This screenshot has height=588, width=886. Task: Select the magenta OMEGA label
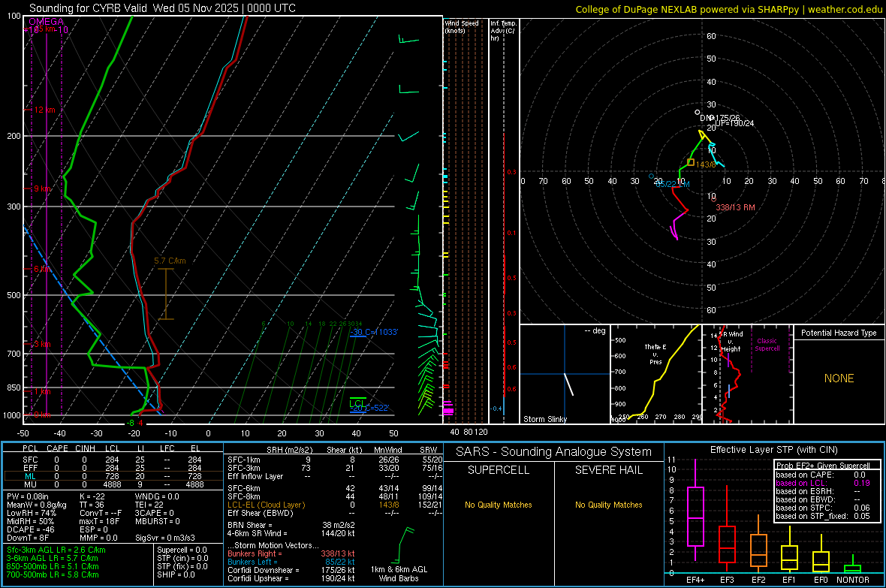(46, 22)
